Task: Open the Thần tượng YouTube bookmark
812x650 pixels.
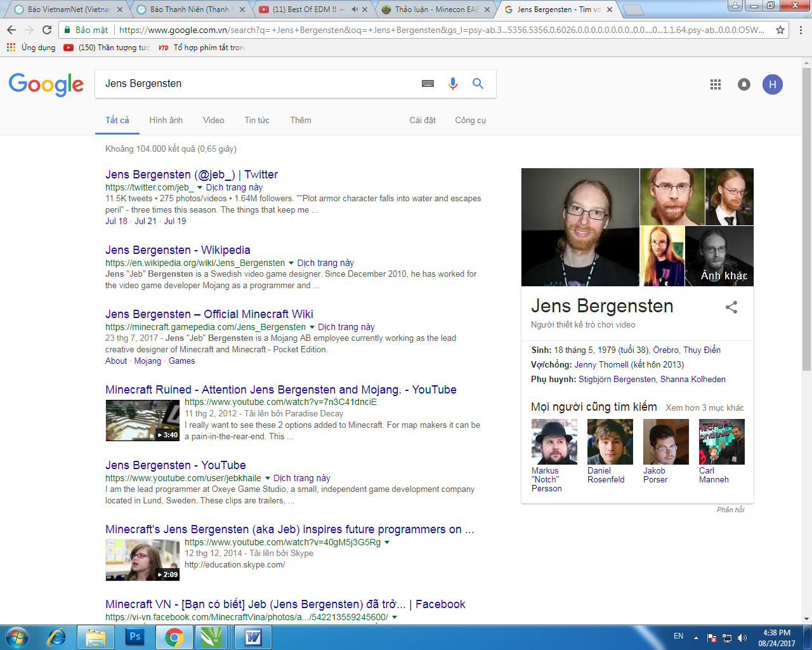Action: coord(107,48)
